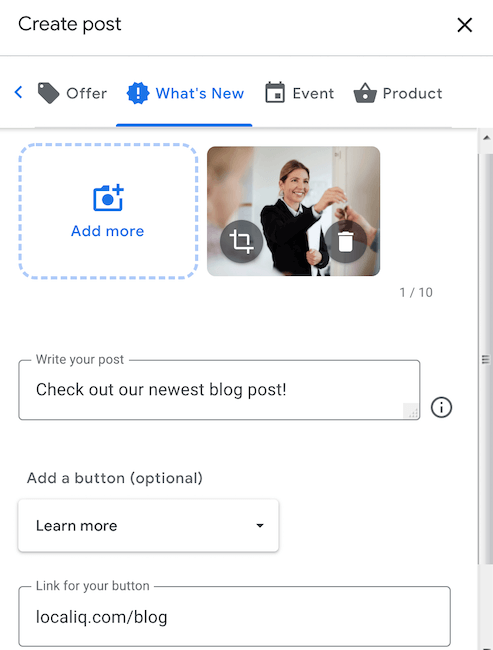Click the Product shopping basket icon
This screenshot has height=650, width=493.
(365, 93)
